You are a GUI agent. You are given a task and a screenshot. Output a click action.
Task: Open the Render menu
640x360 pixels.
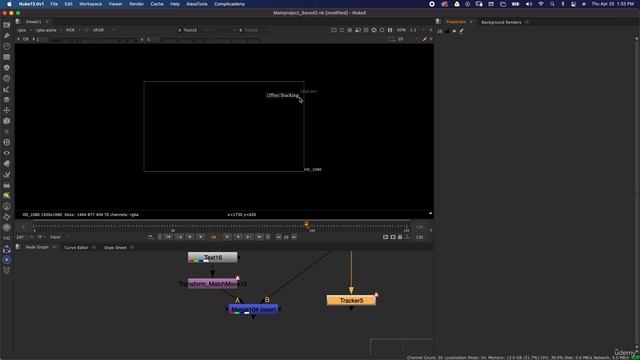(x=136, y=4)
